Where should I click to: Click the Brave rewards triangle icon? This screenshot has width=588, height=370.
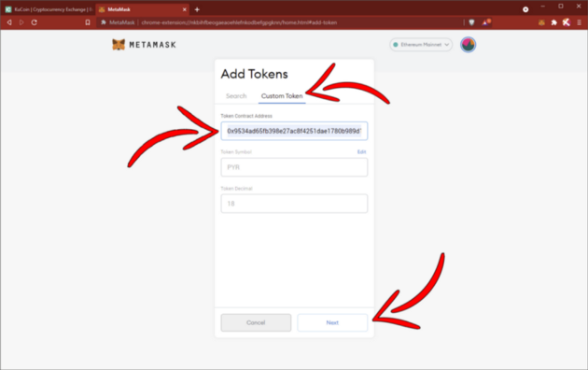coord(486,22)
